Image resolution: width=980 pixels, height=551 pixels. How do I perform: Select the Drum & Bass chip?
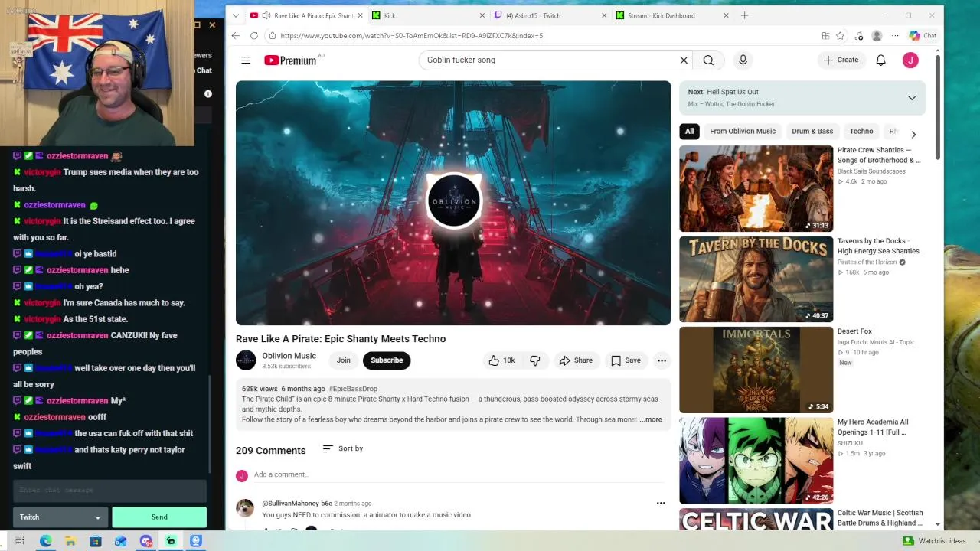click(812, 131)
